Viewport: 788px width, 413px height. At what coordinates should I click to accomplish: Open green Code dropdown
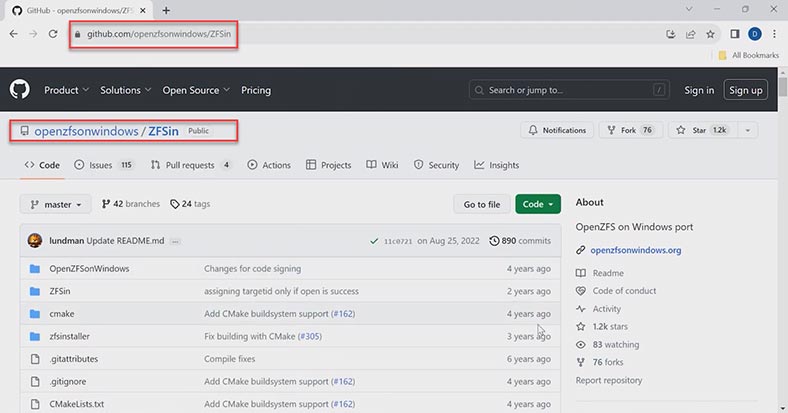(538, 204)
